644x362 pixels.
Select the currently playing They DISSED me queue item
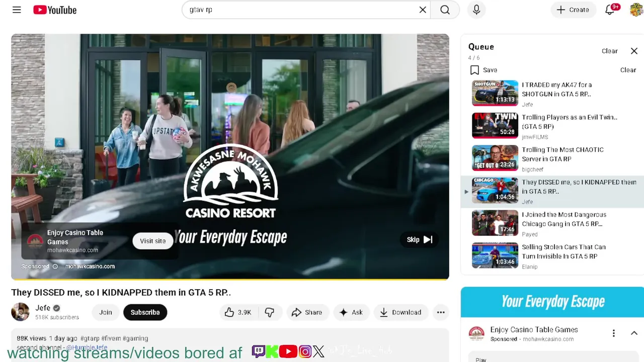click(552, 192)
